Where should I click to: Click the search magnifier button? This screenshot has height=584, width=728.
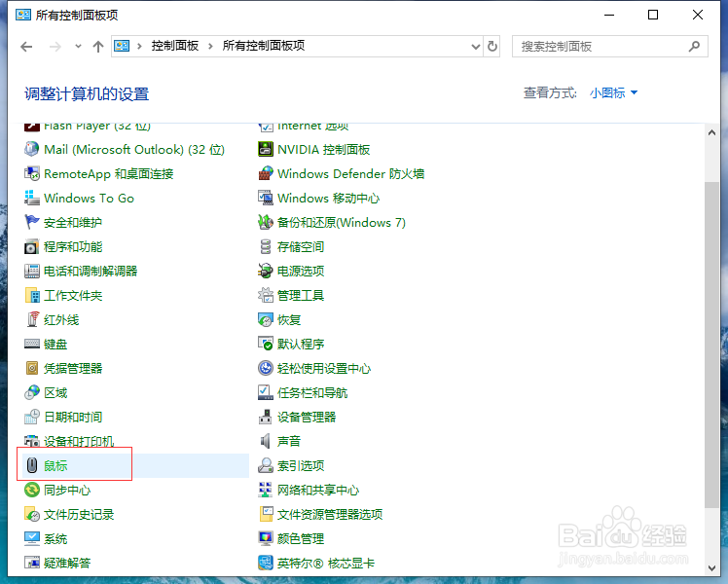pyautogui.click(x=694, y=47)
